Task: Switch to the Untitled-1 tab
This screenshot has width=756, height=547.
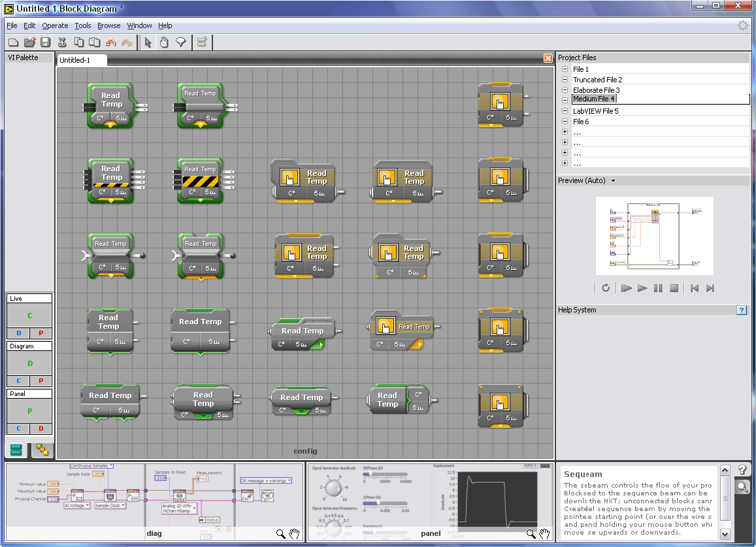Action: coord(74,60)
